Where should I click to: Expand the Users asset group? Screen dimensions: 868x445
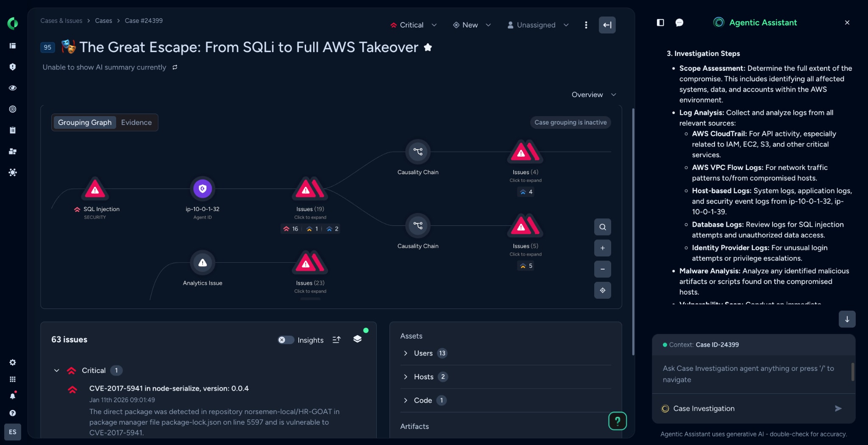tap(406, 353)
